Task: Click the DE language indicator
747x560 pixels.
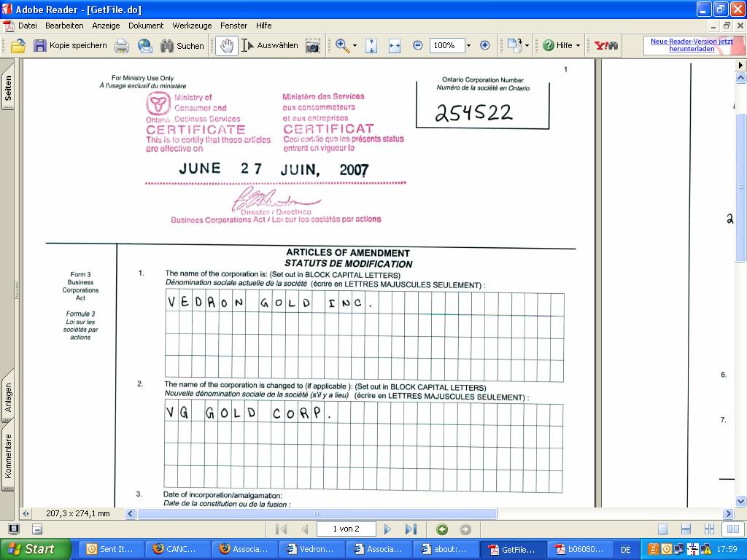Action: (625, 550)
